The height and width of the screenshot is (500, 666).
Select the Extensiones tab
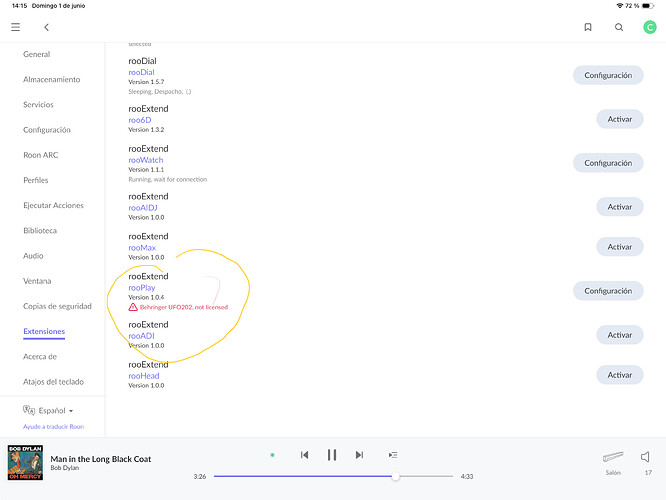tap(44, 331)
